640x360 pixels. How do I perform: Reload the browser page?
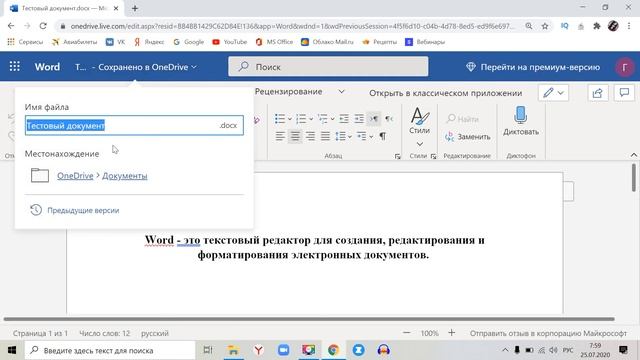coord(43,26)
